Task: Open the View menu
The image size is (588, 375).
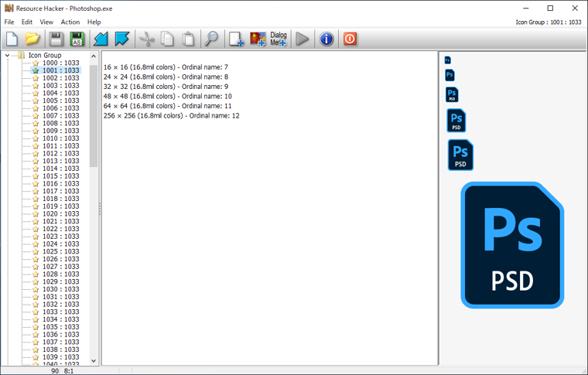Action: (x=46, y=22)
